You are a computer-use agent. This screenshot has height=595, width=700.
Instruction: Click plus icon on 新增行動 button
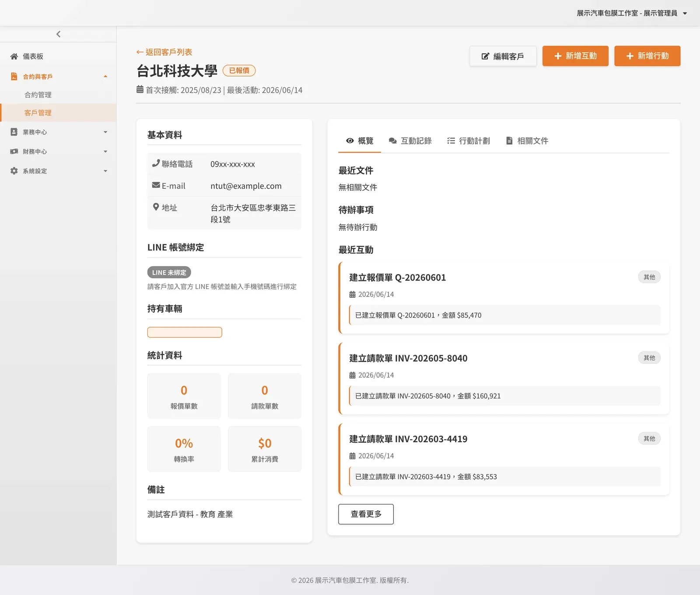630,56
